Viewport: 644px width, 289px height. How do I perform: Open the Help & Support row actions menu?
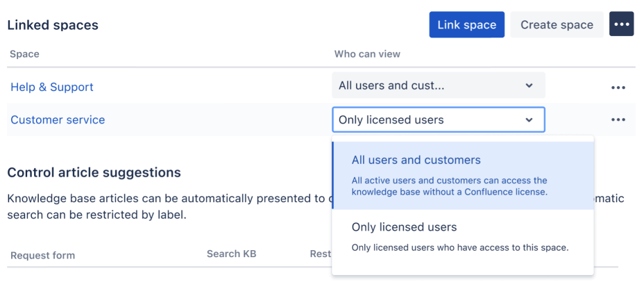(x=618, y=88)
